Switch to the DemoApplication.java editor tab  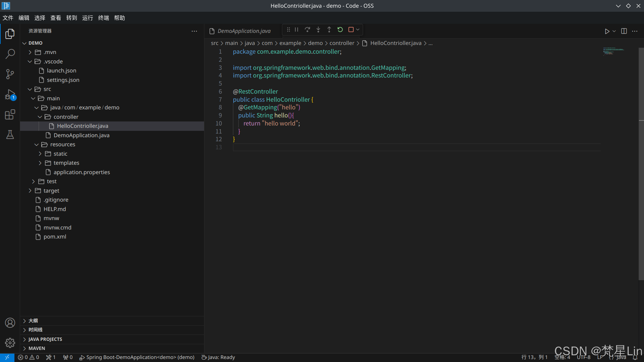tap(244, 31)
